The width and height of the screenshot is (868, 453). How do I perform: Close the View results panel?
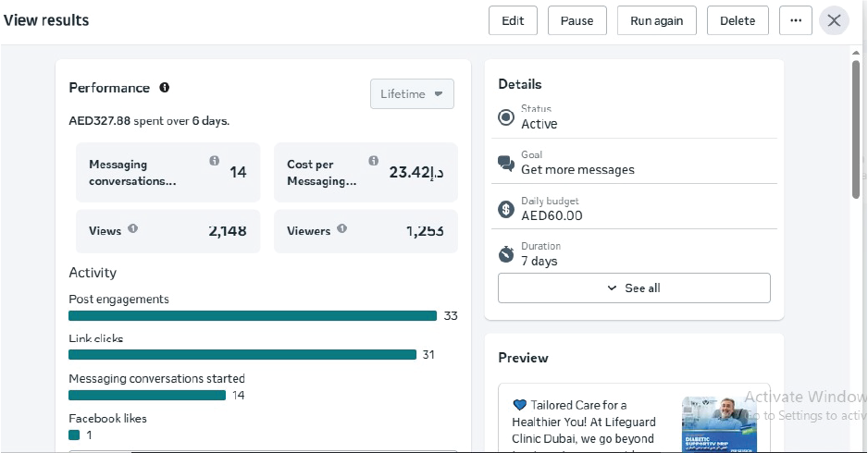834,20
